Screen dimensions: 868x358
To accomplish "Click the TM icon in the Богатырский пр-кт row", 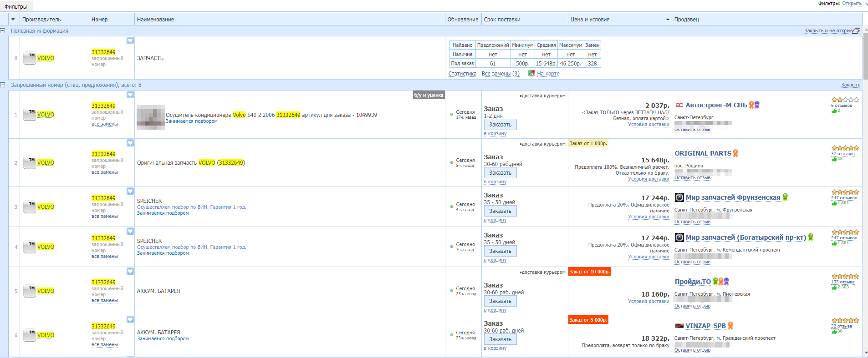I will (30, 247).
